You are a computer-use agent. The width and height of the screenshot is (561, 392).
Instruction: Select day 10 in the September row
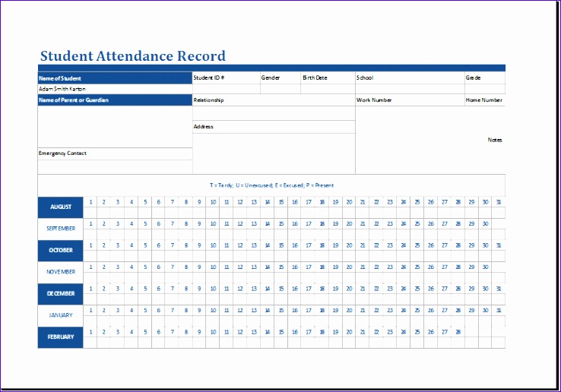(x=213, y=224)
